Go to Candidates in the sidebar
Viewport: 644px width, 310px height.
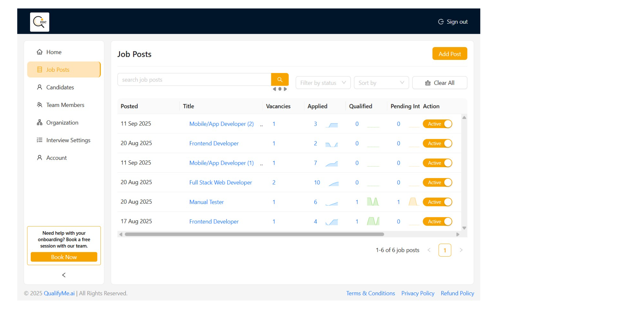[x=60, y=87]
